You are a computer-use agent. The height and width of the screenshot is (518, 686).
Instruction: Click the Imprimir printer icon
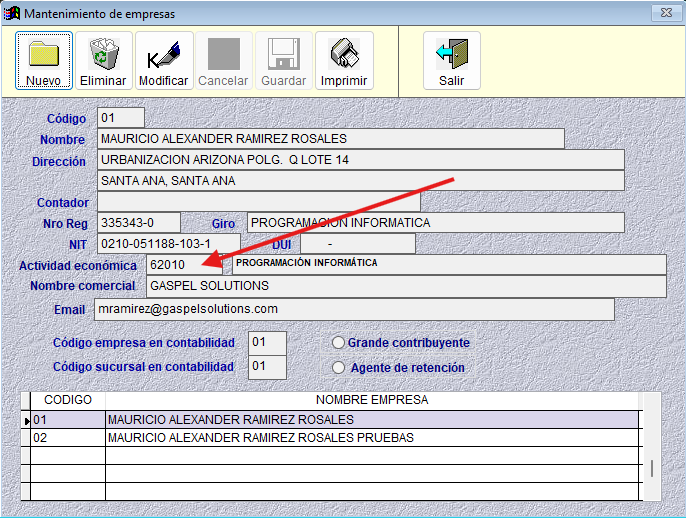tap(344, 54)
